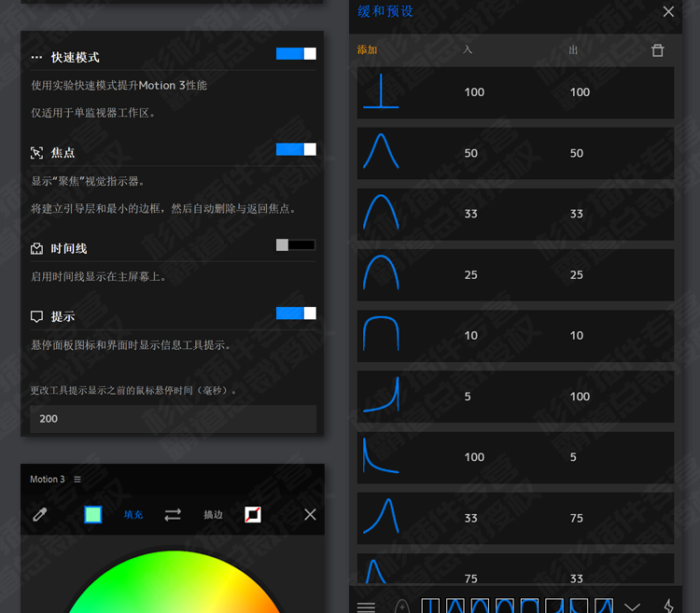Click the Motion 3 panel tab label
700x613 pixels.
[48, 480]
